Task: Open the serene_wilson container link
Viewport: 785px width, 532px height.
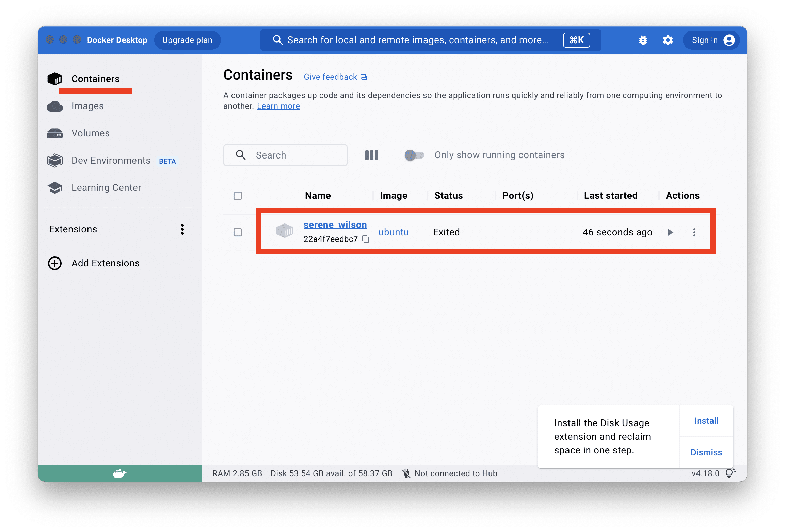Action: pos(335,225)
